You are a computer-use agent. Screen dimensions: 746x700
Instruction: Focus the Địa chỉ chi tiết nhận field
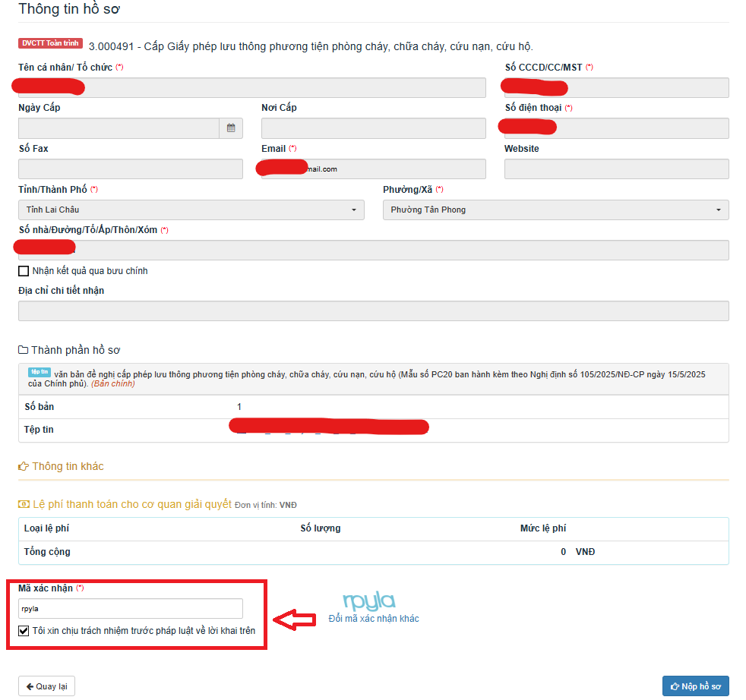click(373, 311)
